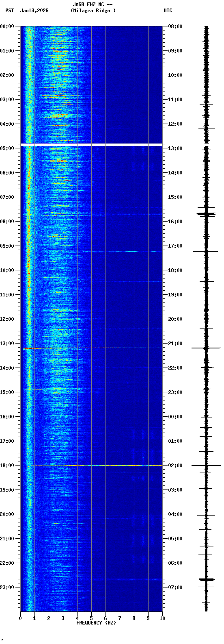
Task: Click the seismogram spike at 02:00 UTC
Action: pos(206,465)
